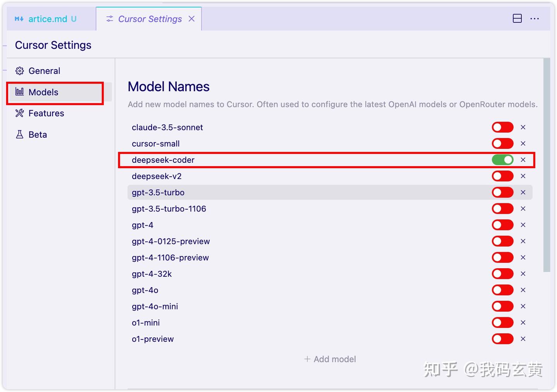Open the ellipsis menu icon top right

535,18
